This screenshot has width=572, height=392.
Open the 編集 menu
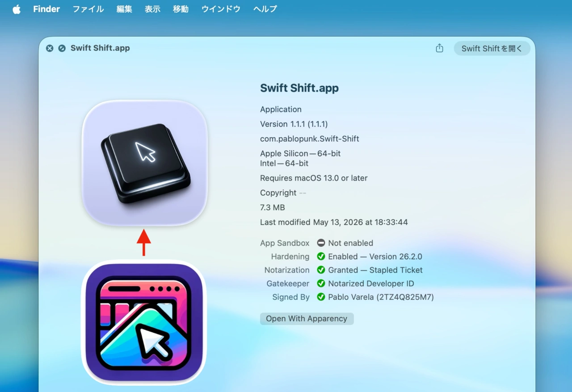coord(124,9)
